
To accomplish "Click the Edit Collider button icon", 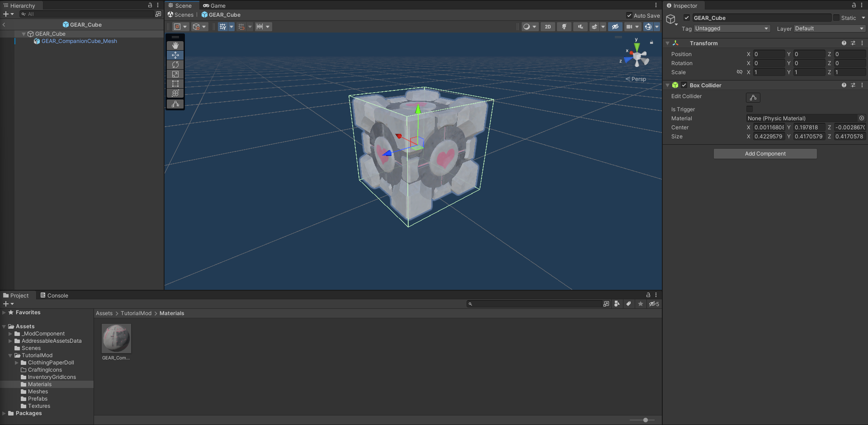I will tap(753, 98).
